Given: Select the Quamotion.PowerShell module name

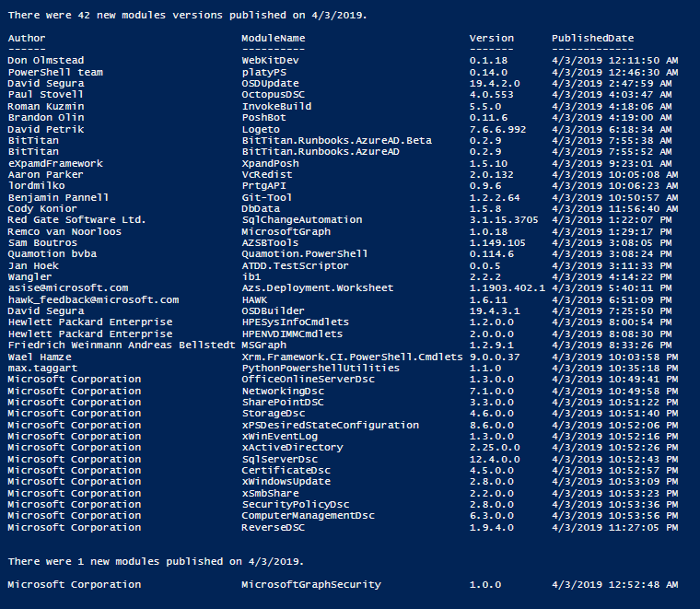Looking at the screenshot, I should (305, 254).
